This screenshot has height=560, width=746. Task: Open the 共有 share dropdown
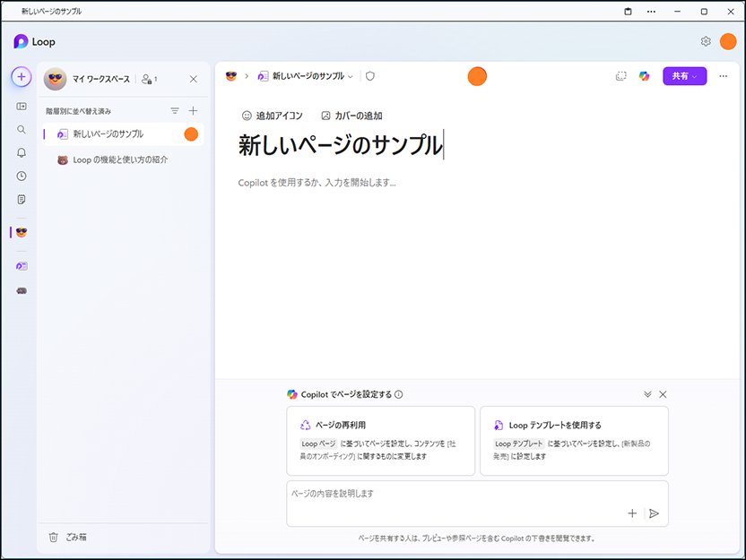(685, 76)
